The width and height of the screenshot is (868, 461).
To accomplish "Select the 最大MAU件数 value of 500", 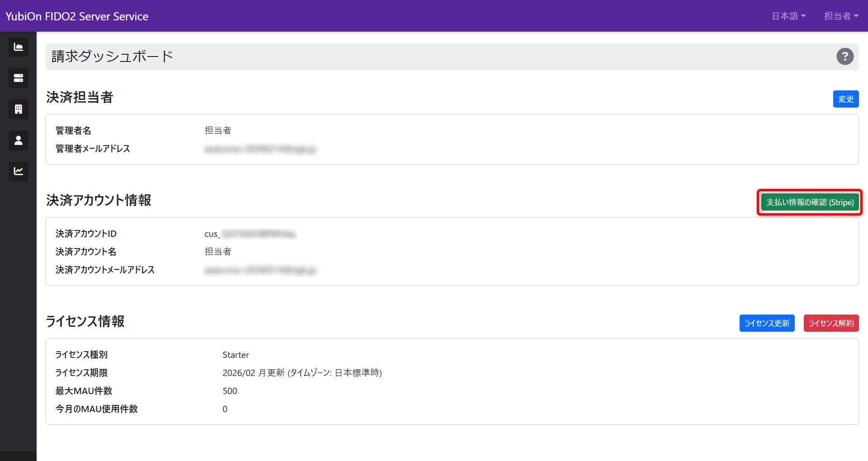I will pos(230,391).
